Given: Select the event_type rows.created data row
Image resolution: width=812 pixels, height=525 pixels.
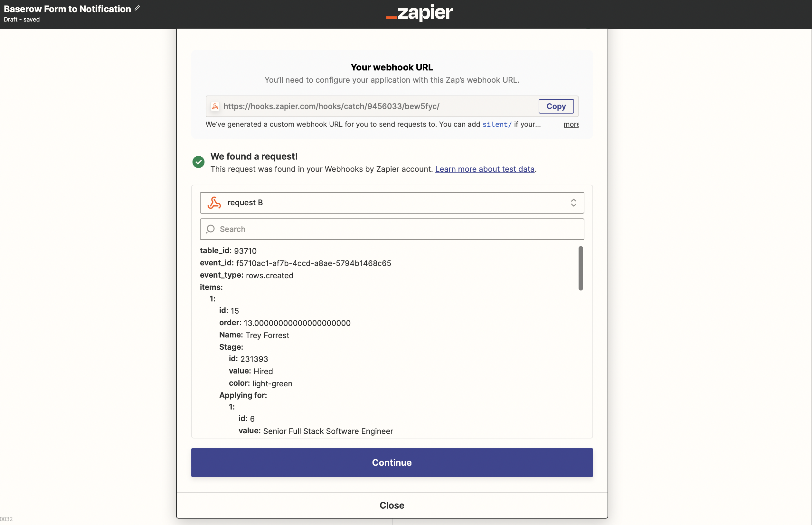Looking at the screenshot, I should (x=246, y=275).
